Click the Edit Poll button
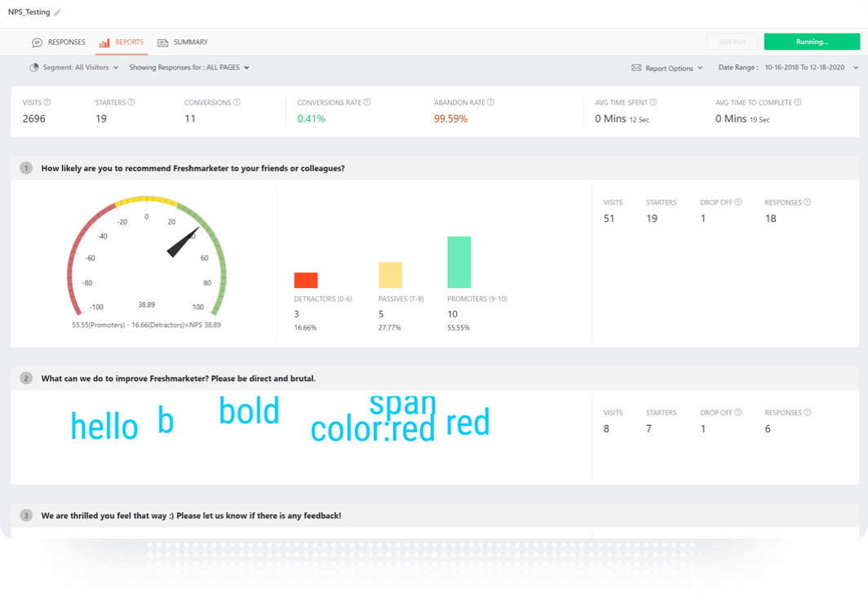The height and width of the screenshot is (607, 868). (731, 42)
